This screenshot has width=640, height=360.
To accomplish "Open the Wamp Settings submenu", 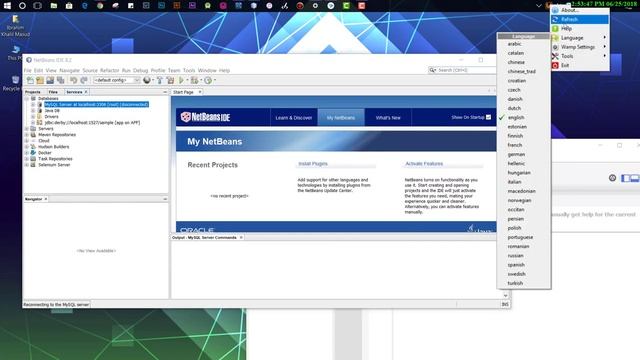I will tap(580, 47).
